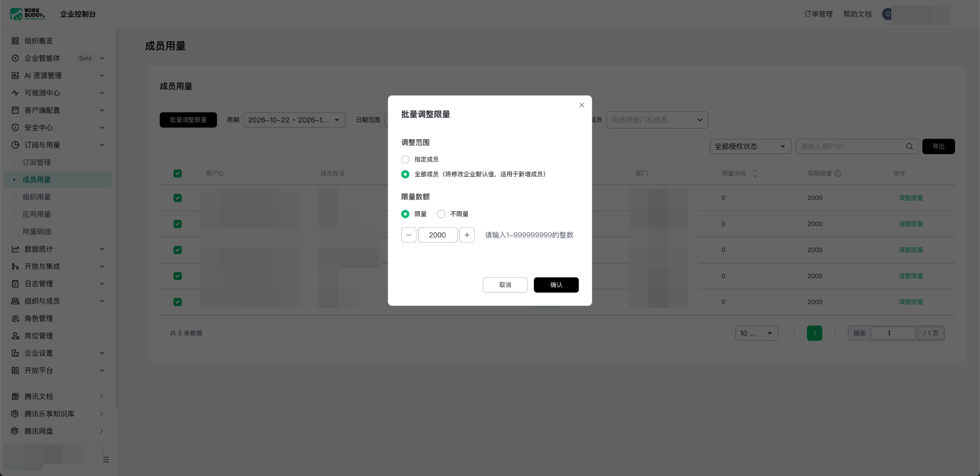Click the 席位管理 sidebar icon
The image size is (980, 476).
pos(15,336)
